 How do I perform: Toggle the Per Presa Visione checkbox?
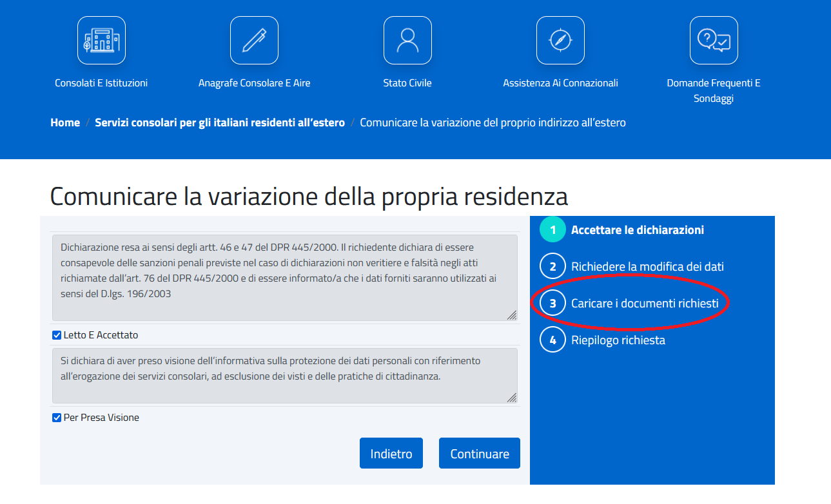pos(57,418)
